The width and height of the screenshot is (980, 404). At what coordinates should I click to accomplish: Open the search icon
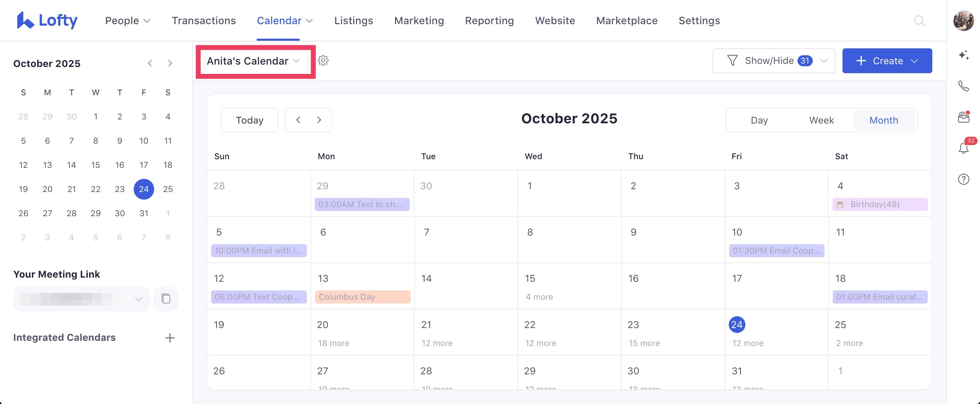tap(920, 21)
